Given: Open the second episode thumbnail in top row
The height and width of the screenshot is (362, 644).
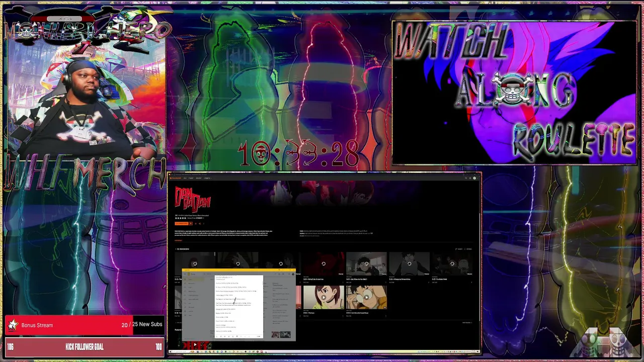Looking at the screenshot, I should pyautogui.click(x=237, y=263).
